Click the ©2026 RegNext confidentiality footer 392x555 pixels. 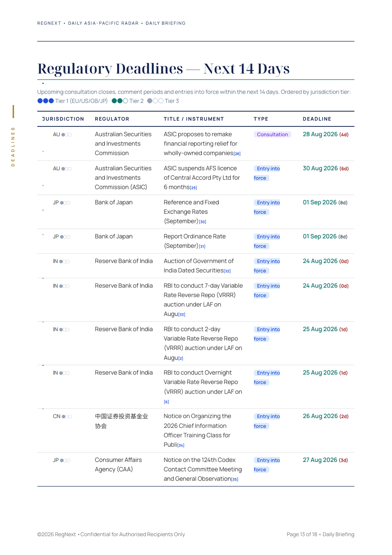pos(111,534)
